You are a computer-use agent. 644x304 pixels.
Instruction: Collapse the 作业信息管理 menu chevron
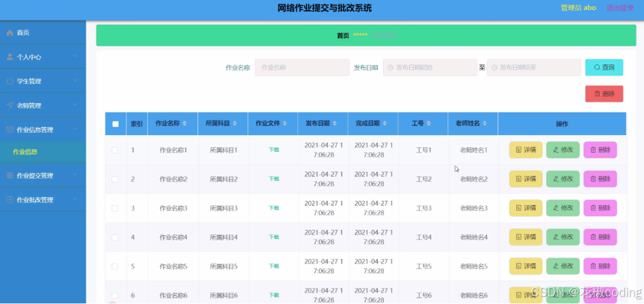[75, 128]
